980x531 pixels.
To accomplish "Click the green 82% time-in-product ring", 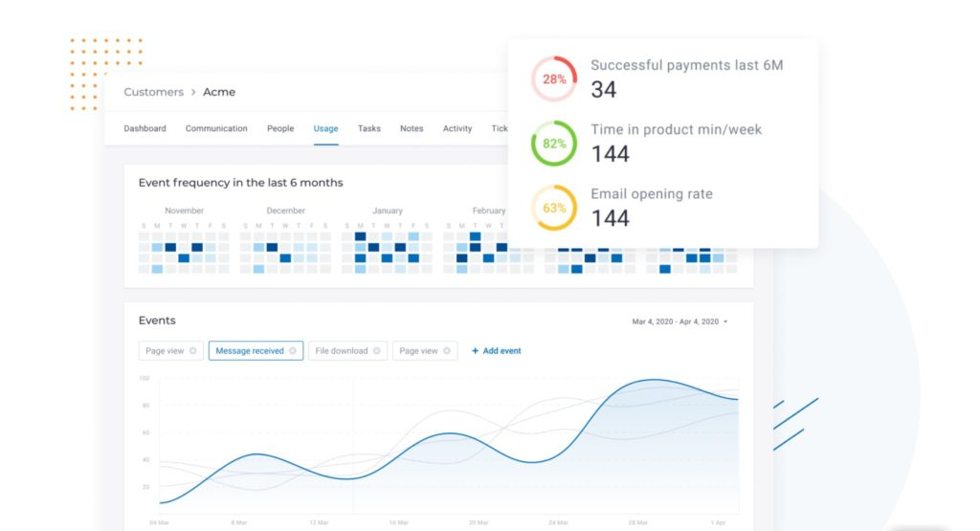I will point(554,144).
